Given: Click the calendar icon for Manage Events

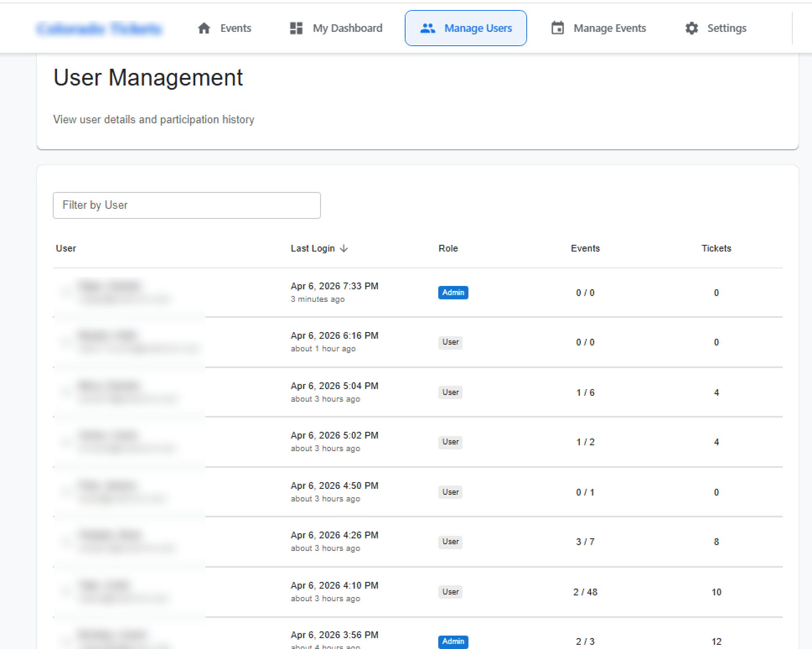Looking at the screenshot, I should [557, 28].
